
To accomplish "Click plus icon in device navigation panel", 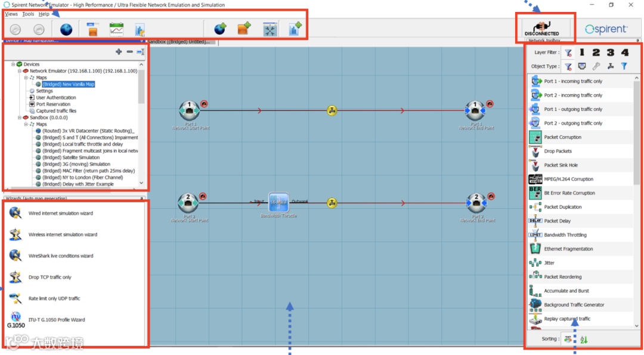I will click(x=119, y=52).
